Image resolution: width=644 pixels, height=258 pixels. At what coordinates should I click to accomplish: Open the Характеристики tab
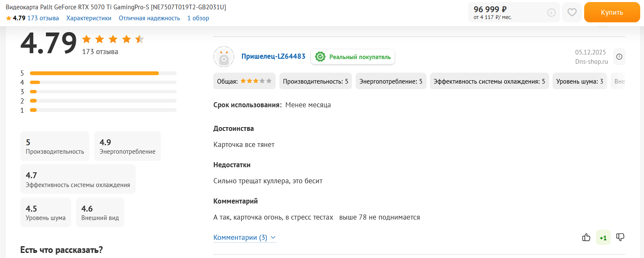point(89,18)
